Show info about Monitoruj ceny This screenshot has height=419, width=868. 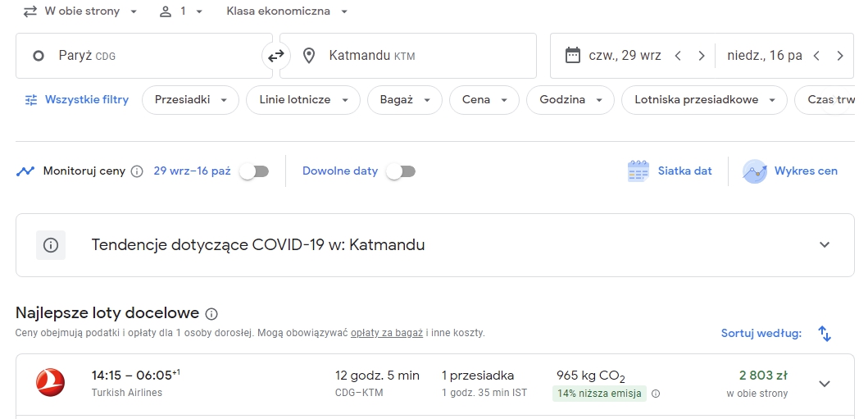click(137, 171)
